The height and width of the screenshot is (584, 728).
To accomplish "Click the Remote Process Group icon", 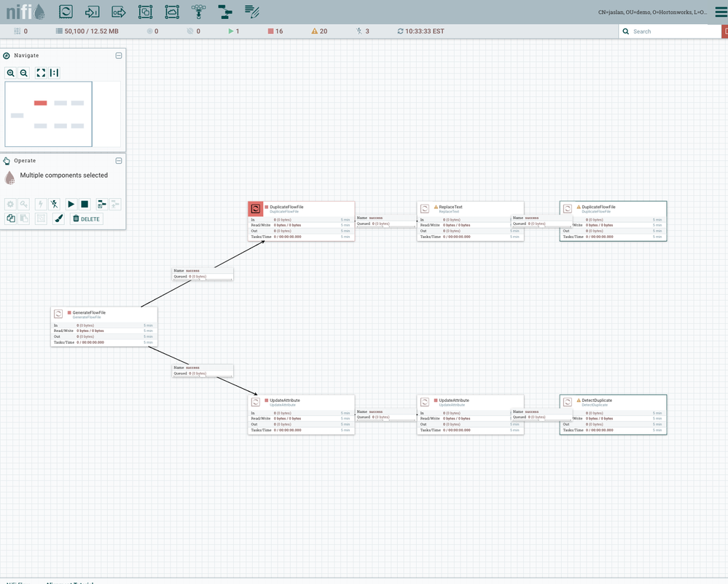I will (171, 12).
